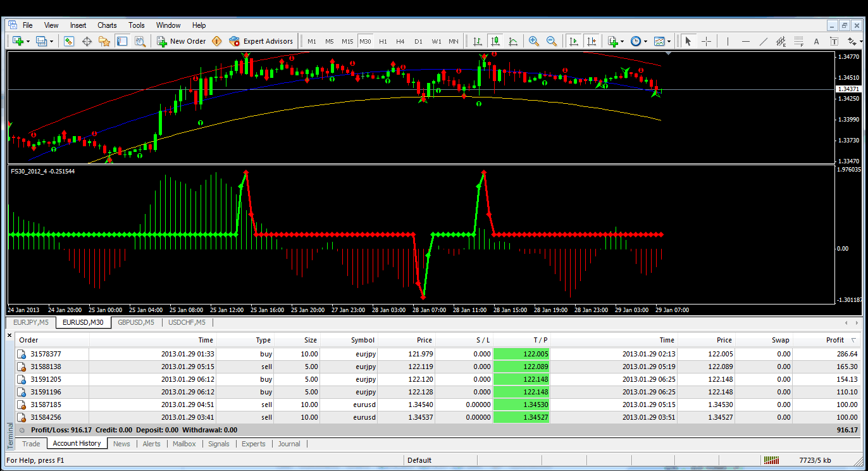Sort history by Symbol column header
The image size is (868, 471).
coord(349,340)
